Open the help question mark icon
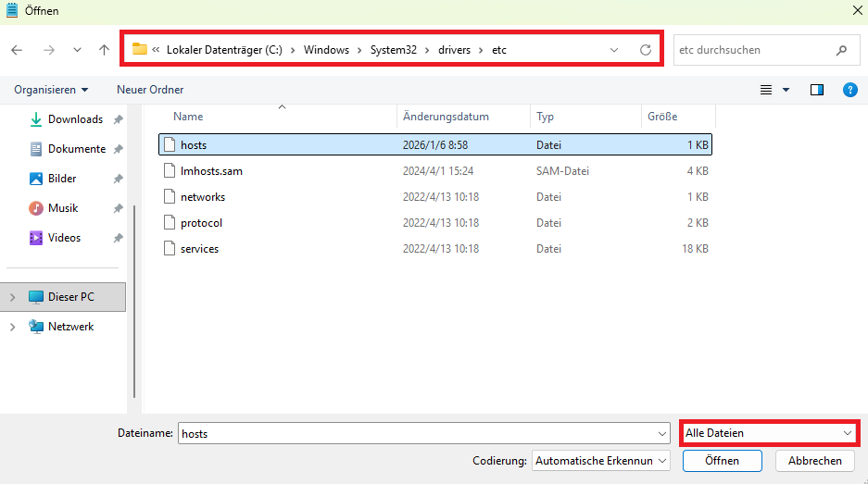The width and height of the screenshot is (868, 484). [x=849, y=90]
